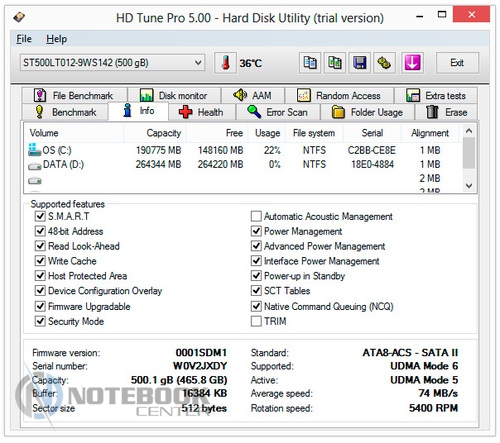Switch to the Error Scan tab

coord(278,112)
